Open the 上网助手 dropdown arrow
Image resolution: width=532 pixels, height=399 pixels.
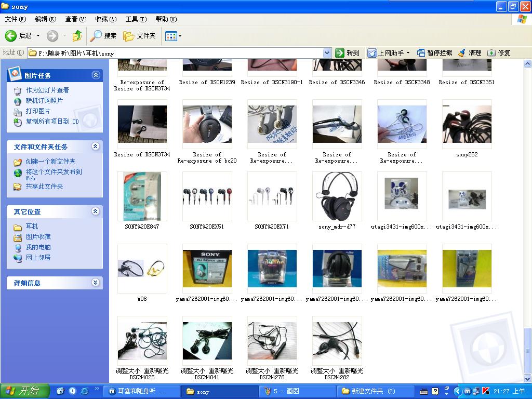408,53
